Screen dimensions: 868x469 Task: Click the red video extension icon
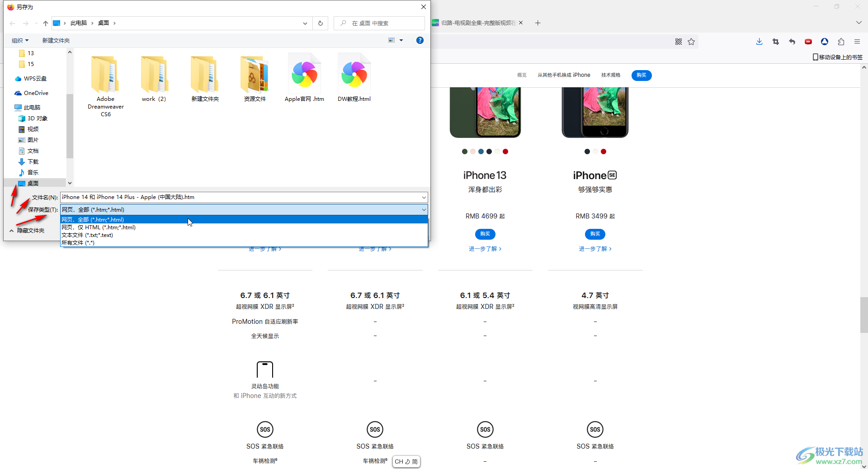click(x=808, y=42)
